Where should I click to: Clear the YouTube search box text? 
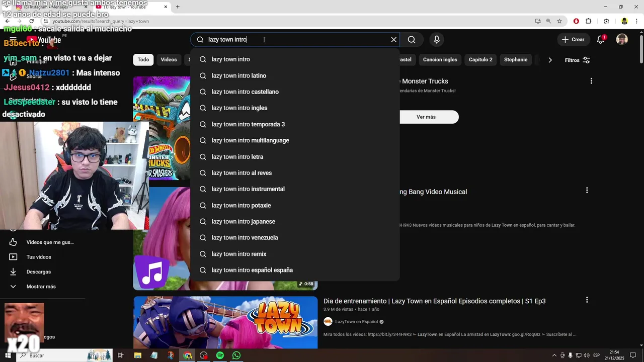(394, 40)
